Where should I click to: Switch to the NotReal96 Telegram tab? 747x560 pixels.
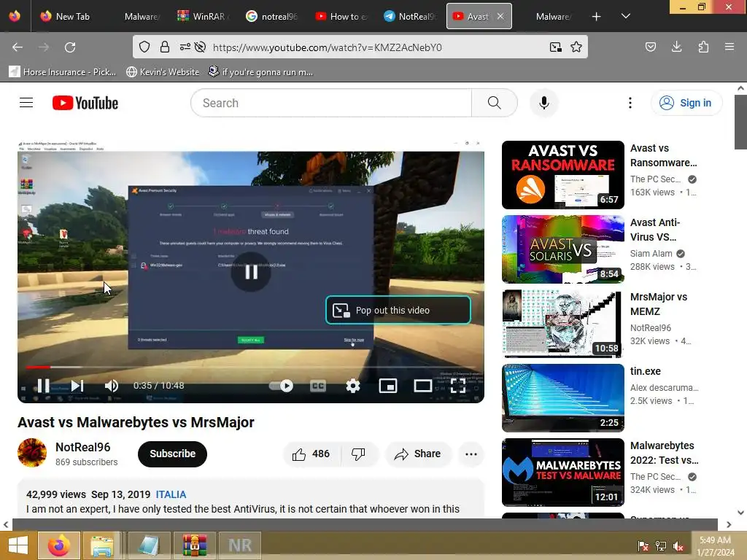(x=409, y=16)
